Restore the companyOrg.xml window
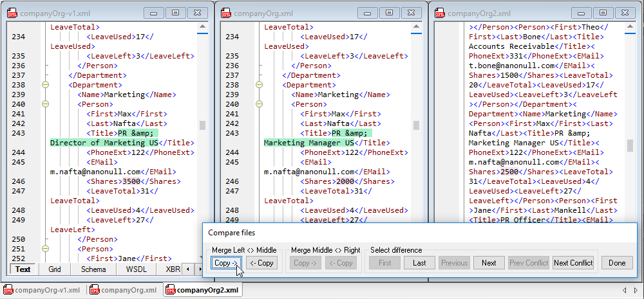644x299 pixels. (x=388, y=12)
